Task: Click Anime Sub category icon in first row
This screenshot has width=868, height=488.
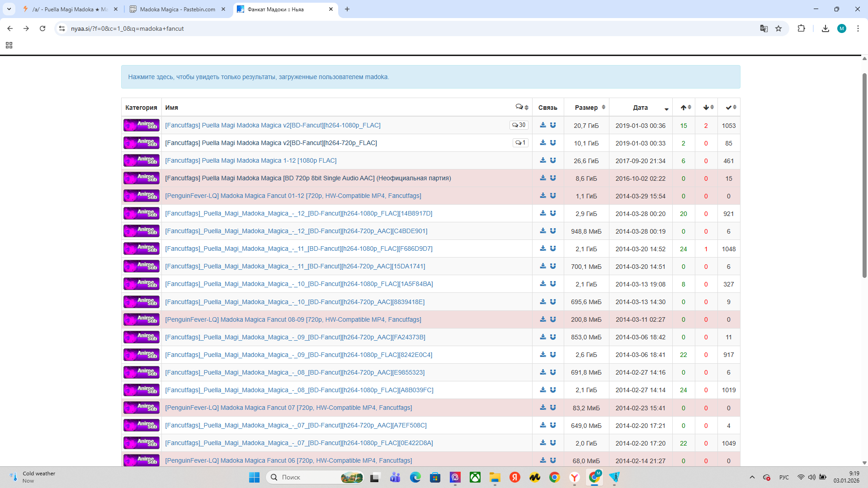Action: (x=142, y=125)
